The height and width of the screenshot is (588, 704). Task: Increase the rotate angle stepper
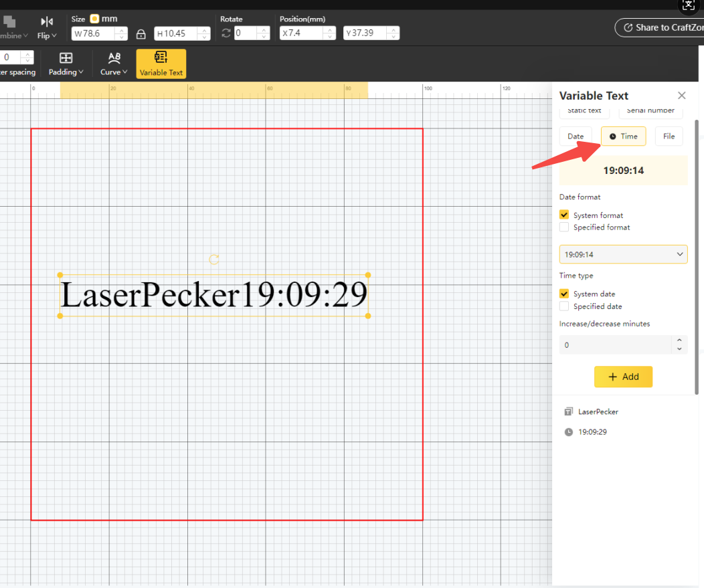[264, 30]
